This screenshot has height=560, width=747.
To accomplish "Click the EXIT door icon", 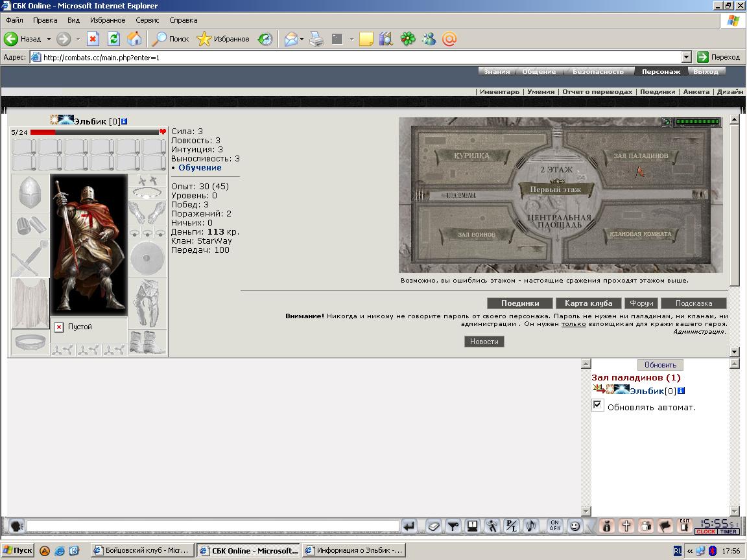I will click(685, 526).
